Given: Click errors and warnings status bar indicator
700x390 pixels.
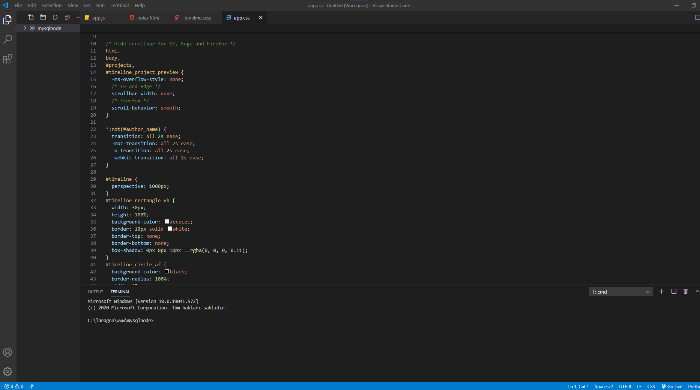Looking at the screenshot, I should pos(13,386).
